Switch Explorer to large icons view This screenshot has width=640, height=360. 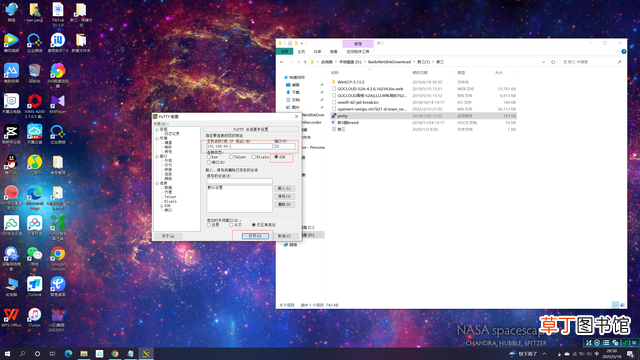coord(622,305)
